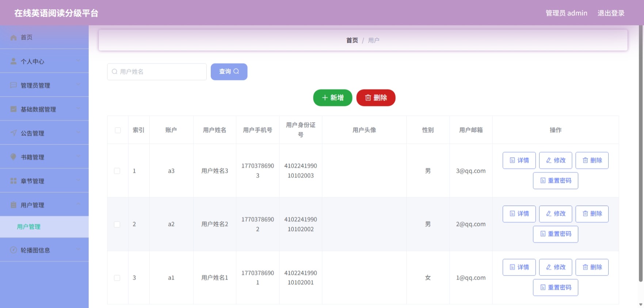
Task: Click 详情 document icon for user a3
Action: pos(512,160)
